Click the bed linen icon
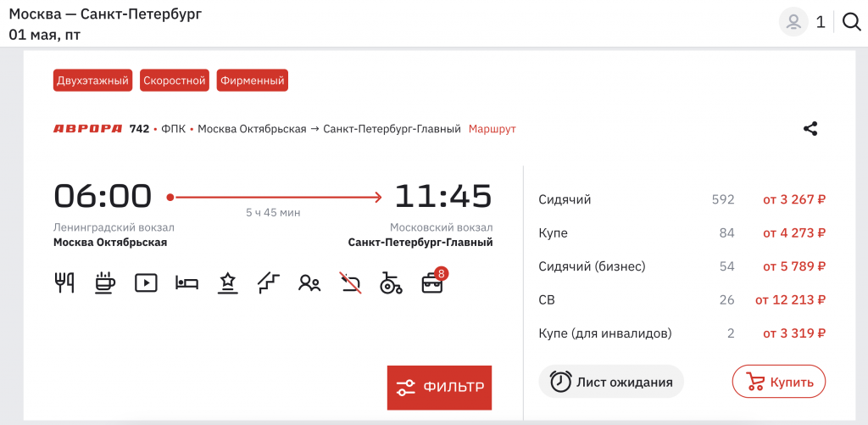 [186, 282]
